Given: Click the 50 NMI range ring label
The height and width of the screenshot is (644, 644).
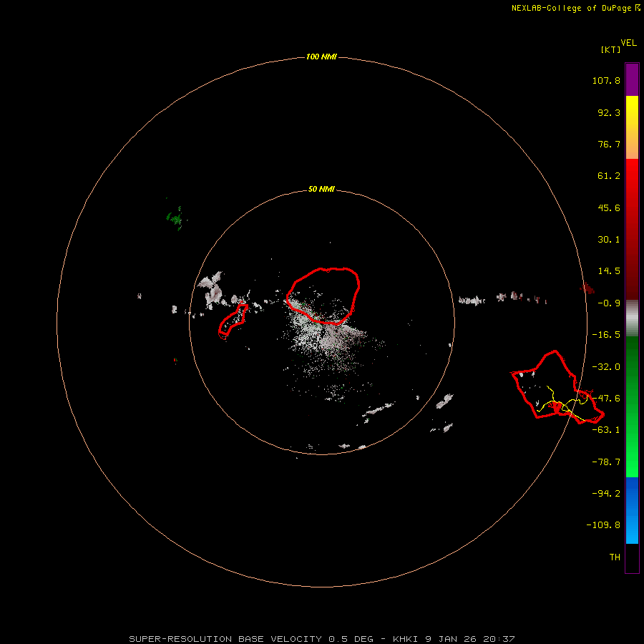Looking at the screenshot, I should [321, 189].
